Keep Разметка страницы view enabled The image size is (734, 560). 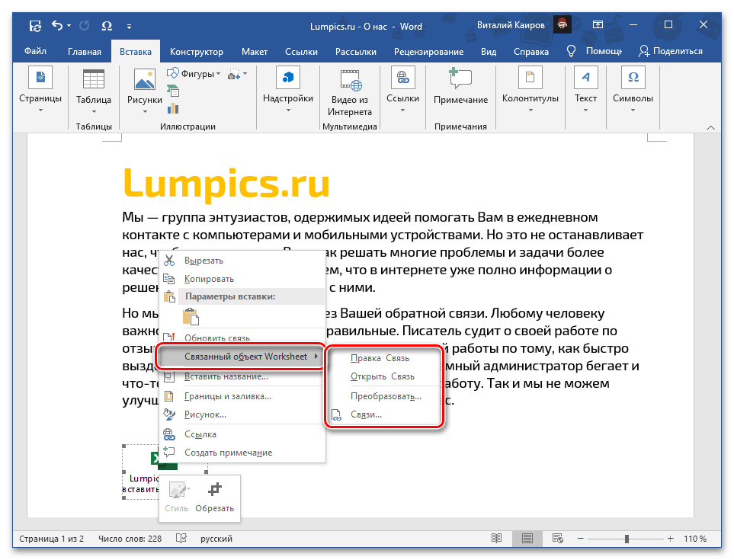527,538
